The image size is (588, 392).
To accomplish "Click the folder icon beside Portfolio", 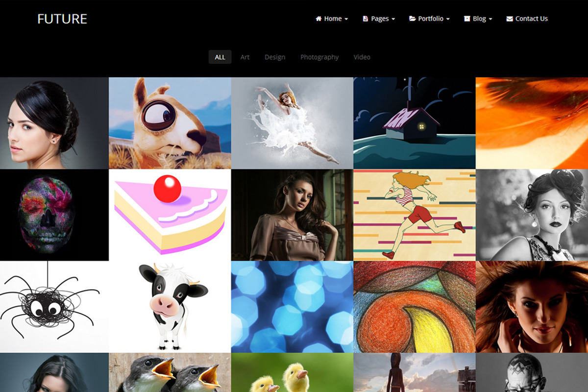I will [412, 19].
